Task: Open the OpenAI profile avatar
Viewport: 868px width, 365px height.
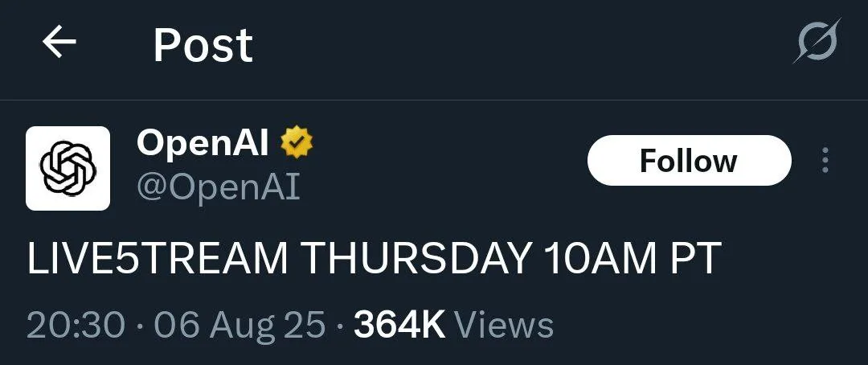Action: tap(68, 168)
